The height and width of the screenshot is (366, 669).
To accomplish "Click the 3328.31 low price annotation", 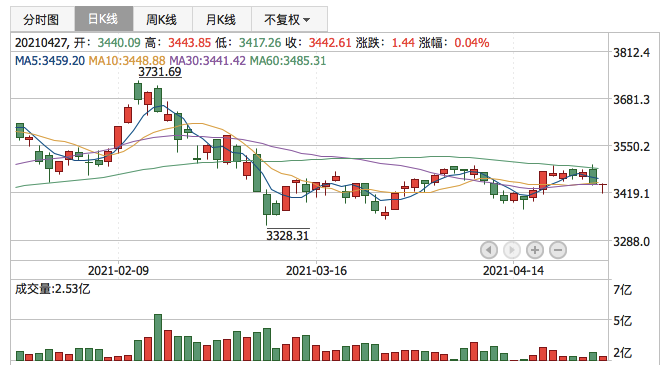I will tap(288, 235).
